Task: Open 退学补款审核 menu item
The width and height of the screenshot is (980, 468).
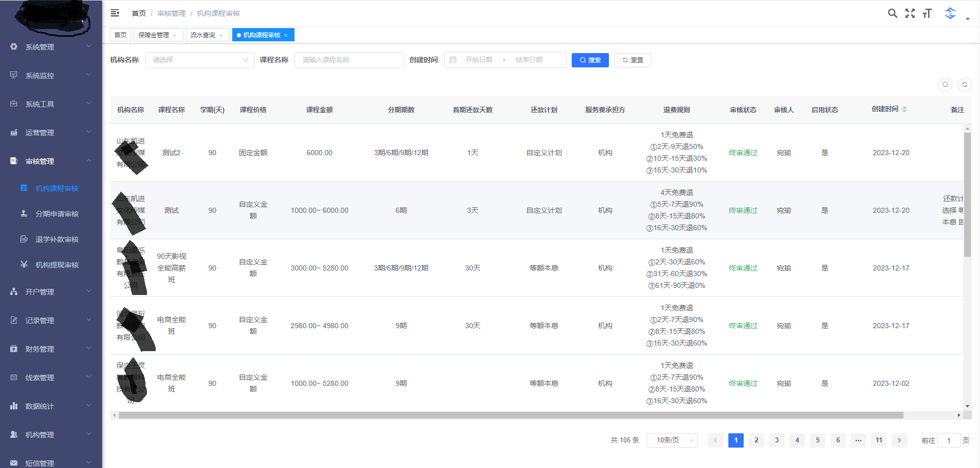Action: click(x=51, y=239)
